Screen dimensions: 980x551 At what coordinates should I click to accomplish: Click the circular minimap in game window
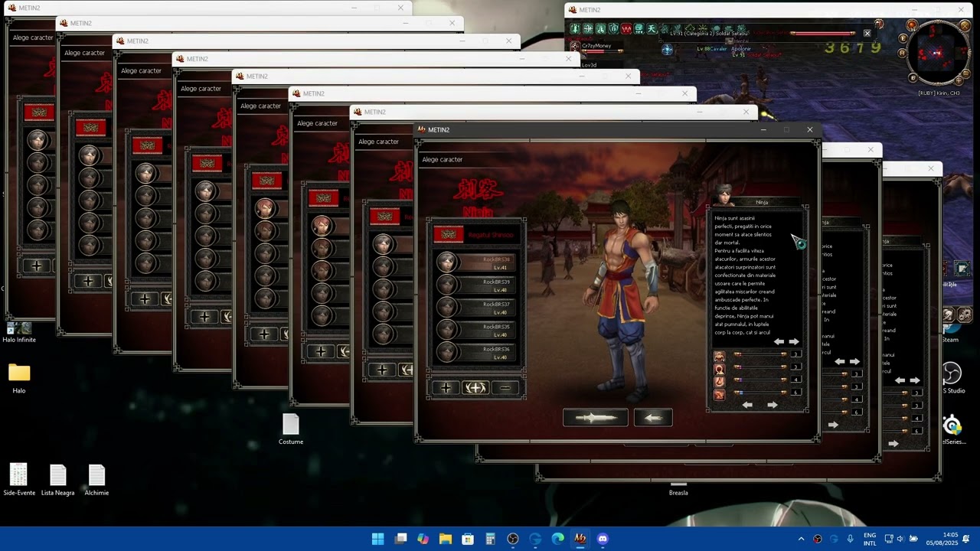click(x=938, y=52)
